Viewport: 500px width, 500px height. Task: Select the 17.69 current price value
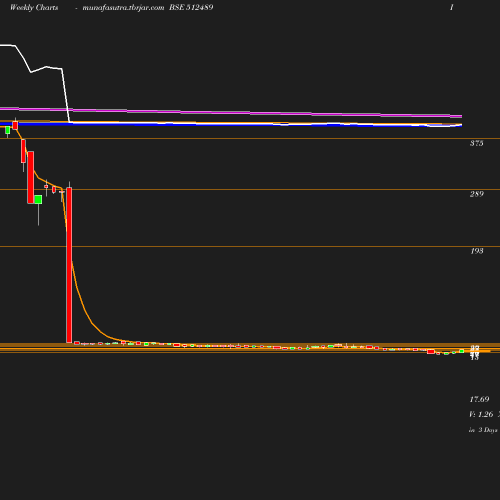point(479,399)
